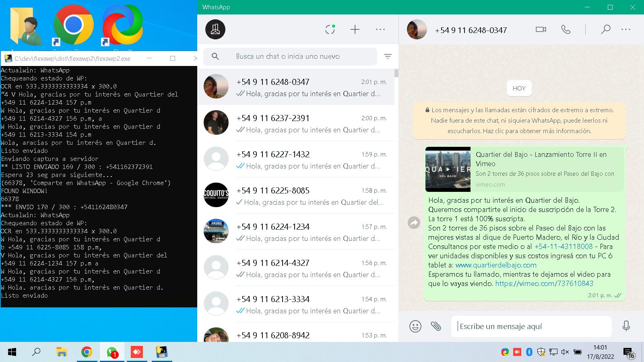This screenshot has width=644, height=362.
Task: Record a voice message with microphone
Action: point(626,326)
